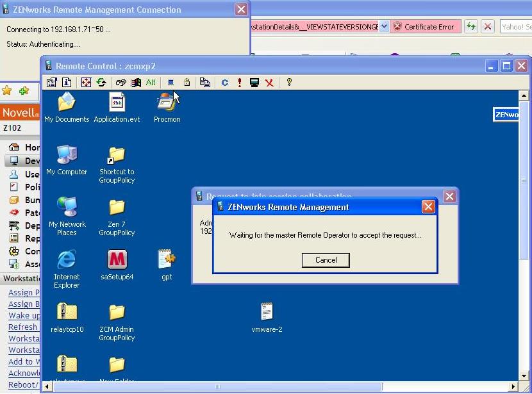Click the red X disconnect toolbar icon
532x394 pixels.
coord(269,83)
